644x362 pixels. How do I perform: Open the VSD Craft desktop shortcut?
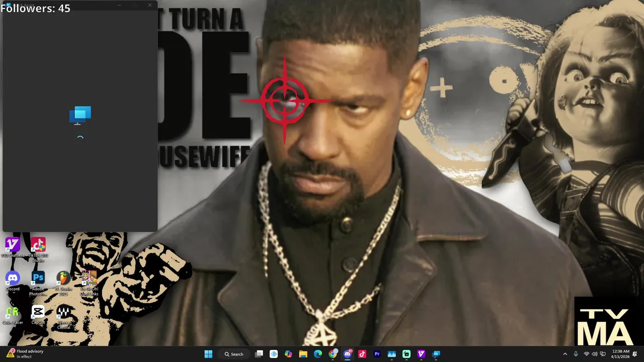(13, 248)
